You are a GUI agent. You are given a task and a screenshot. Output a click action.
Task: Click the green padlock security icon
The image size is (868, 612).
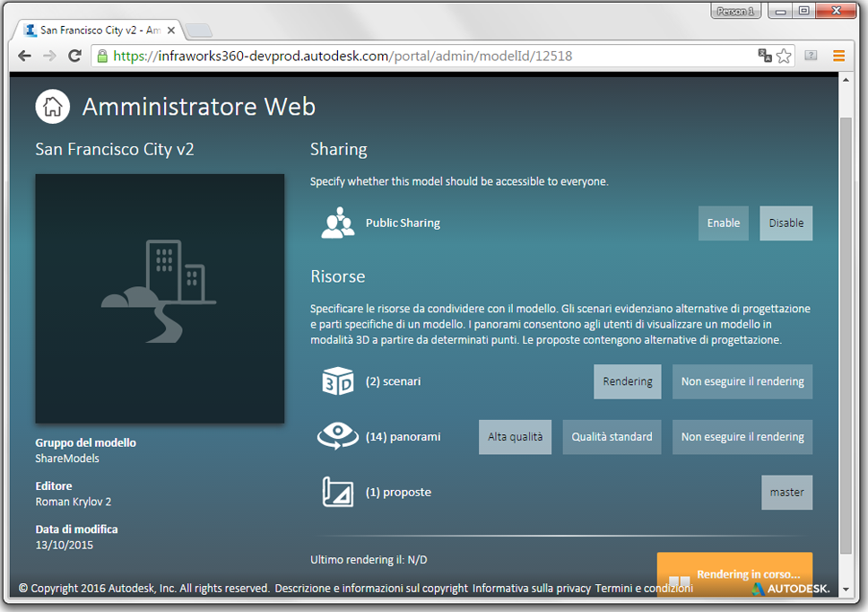pos(102,56)
